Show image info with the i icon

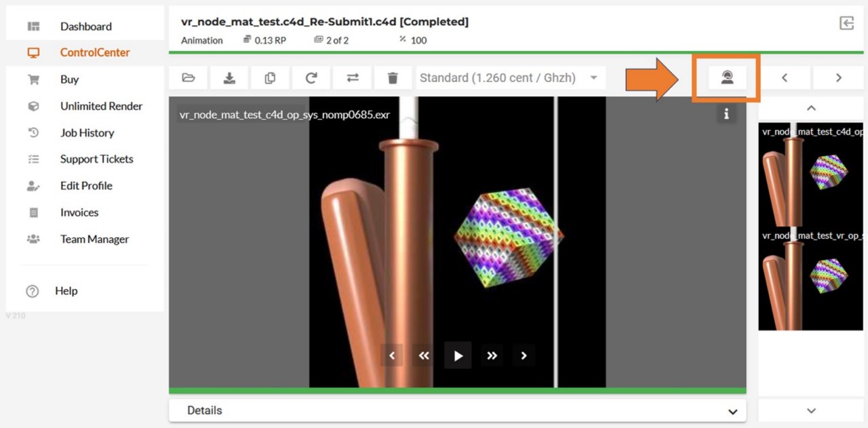[726, 114]
